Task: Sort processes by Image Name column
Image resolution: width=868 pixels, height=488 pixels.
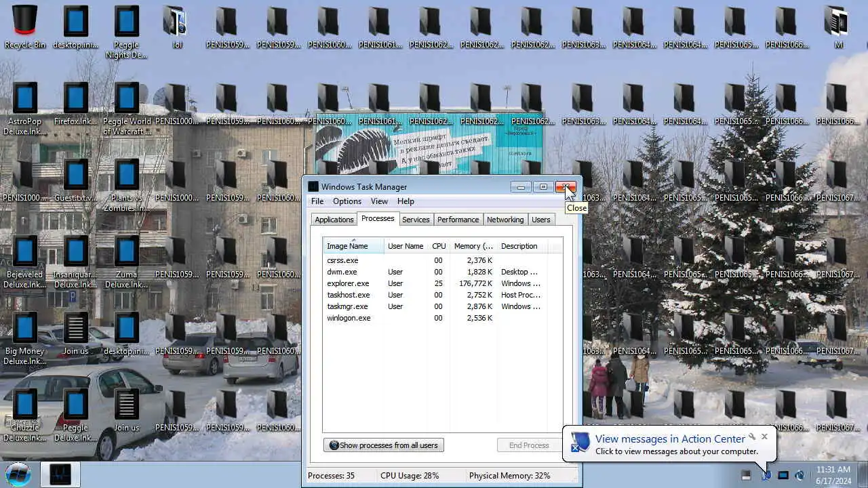Action: [x=353, y=246]
